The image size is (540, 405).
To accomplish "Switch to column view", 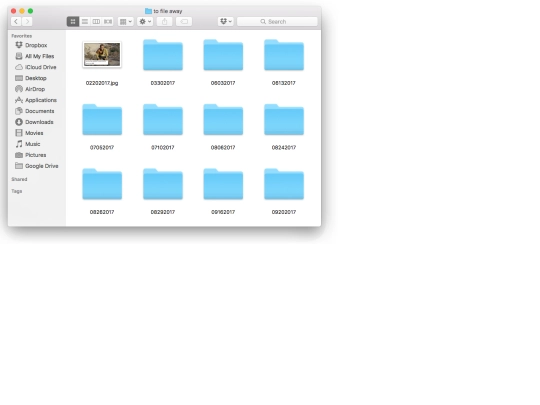I will click(96, 22).
